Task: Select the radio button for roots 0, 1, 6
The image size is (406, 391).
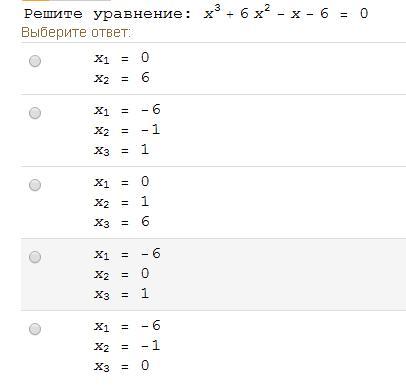Action: [x=35, y=185]
